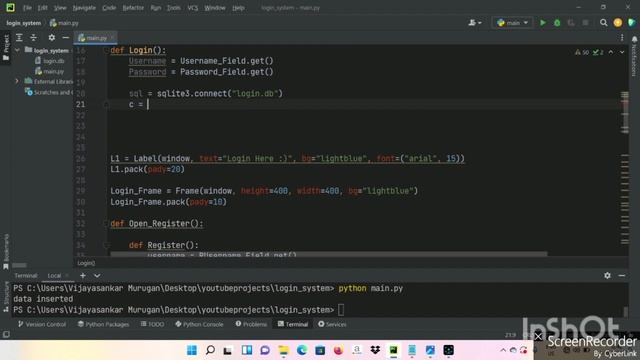
Task: Click the user account dropdown icon
Action: [475, 23]
